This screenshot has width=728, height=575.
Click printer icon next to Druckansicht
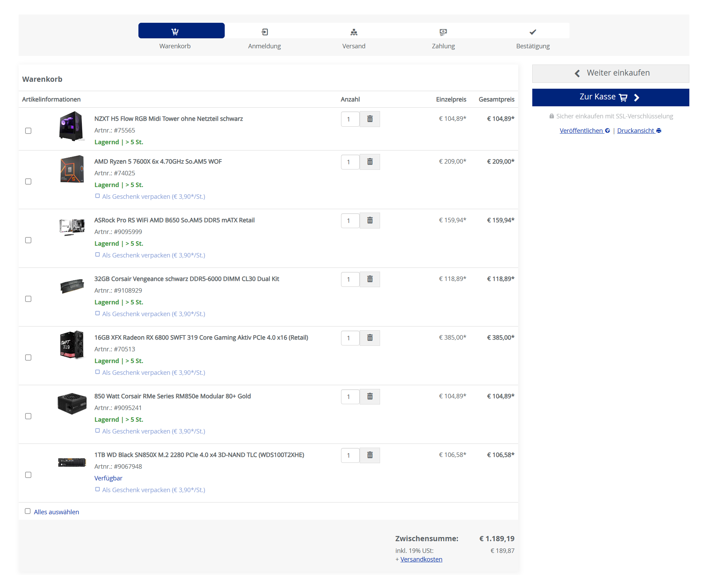tap(659, 131)
